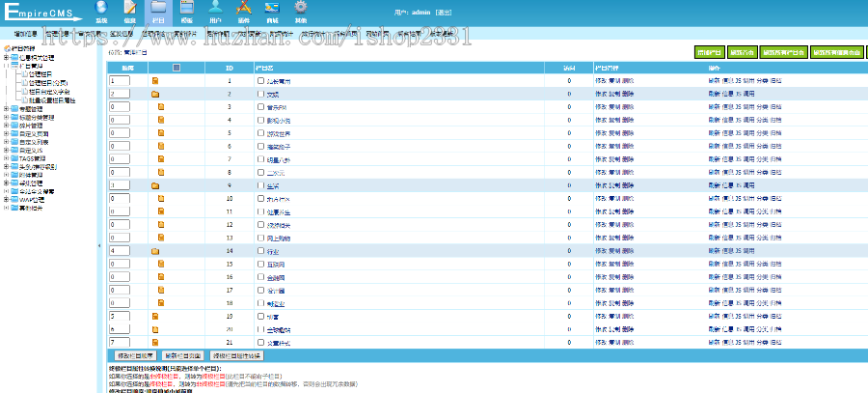Viewport: 868px width, 393px height.
Task: Click the green 增加栏目 button
Action: click(x=709, y=53)
